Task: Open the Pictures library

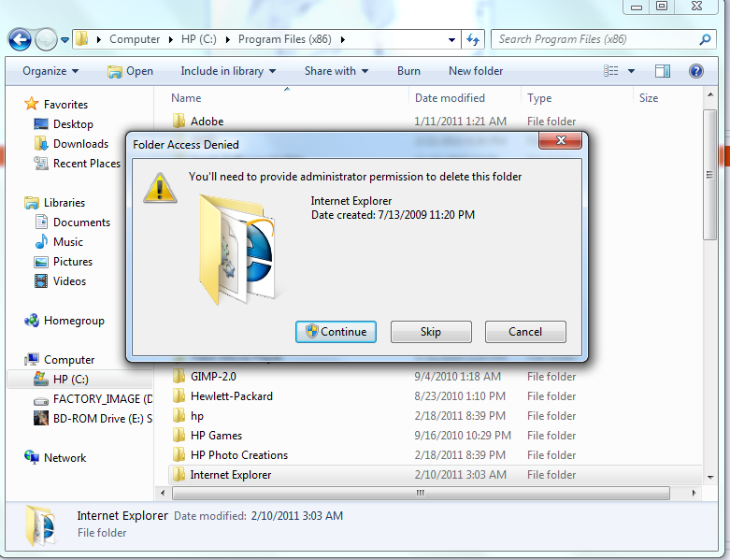Action: (64, 262)
